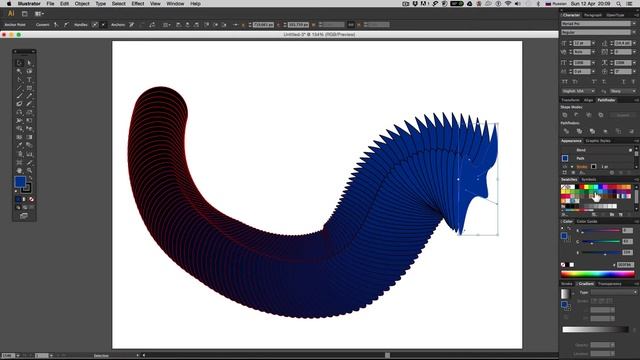The width and height of the screenshot is (640, 360).
Task: Open the Object menu
Action: point(82,4)
